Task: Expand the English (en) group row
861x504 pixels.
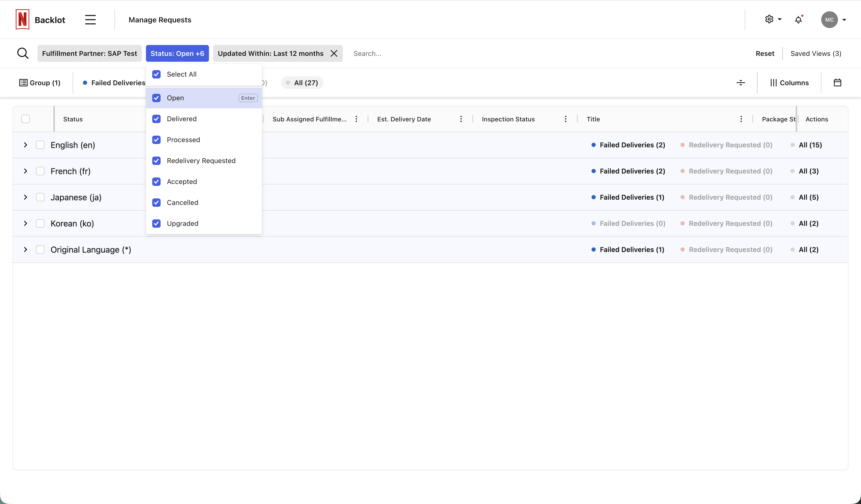Action: (x=25, y=145)
